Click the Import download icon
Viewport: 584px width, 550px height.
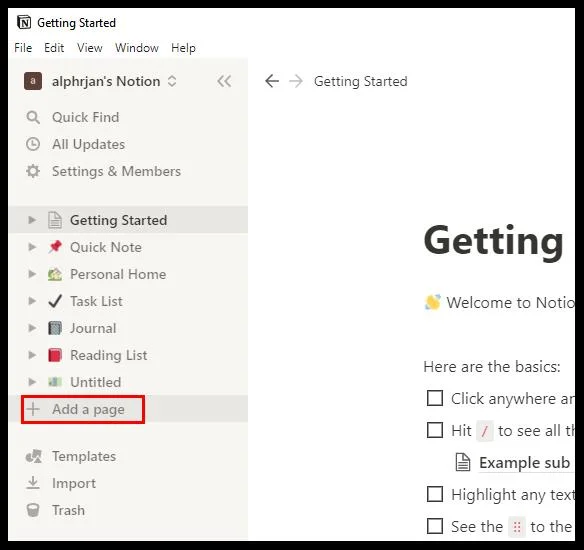tap(33, 483)
